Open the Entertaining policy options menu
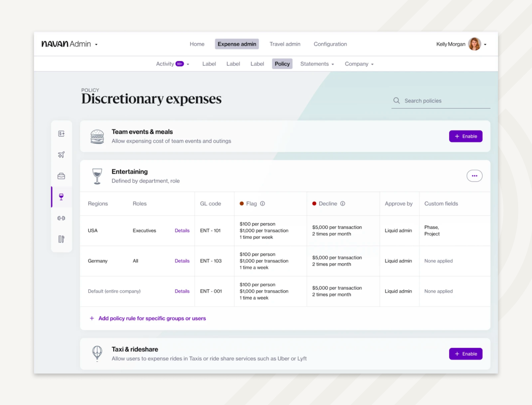The image size is (532, 405). pos(474,175)
